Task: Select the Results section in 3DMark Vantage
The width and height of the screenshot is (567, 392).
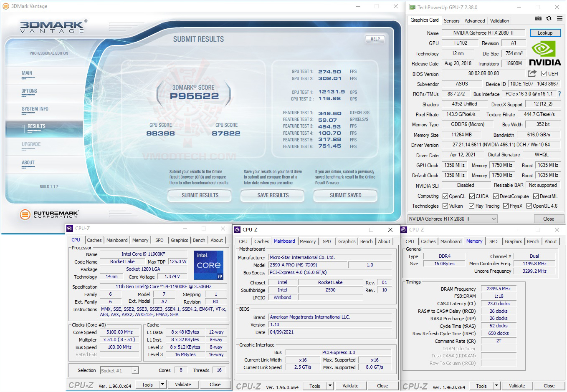Action: tap(44, 128)
